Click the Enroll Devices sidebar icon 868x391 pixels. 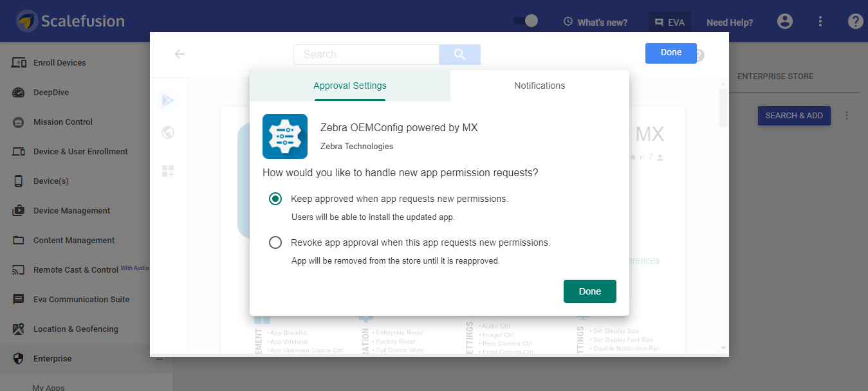coord(19,63)
